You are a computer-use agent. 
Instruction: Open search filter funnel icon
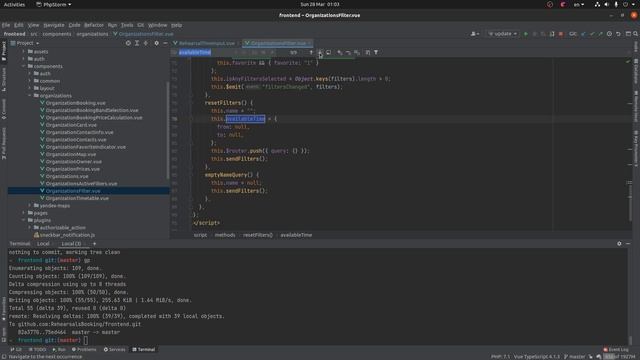click(376, 52)
